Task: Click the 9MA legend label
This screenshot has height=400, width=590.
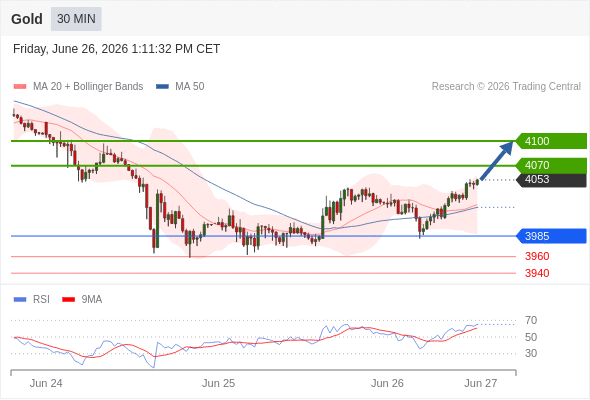Action: pos(92,300)
